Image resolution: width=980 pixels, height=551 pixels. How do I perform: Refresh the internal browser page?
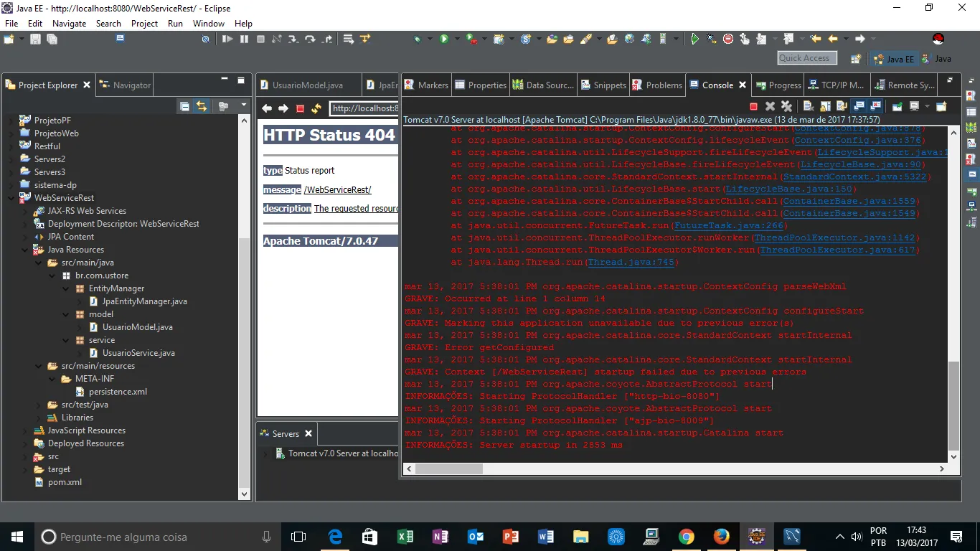pyautogui.click(x=316, y=108)
